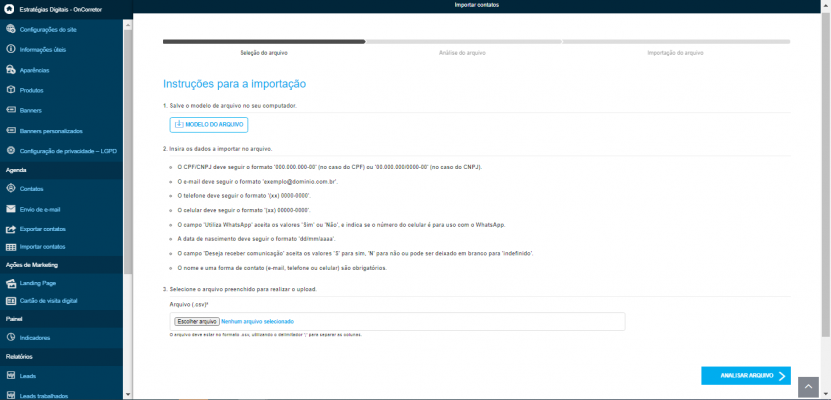
Task: Click the home icon beside Estratégias Digitais
Action: [x=9, y=9]
